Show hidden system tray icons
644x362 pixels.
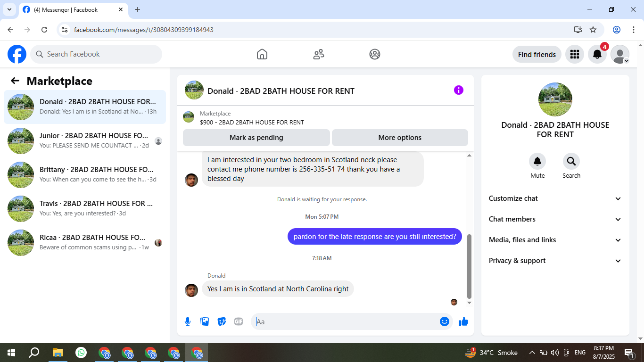(x=532, y=353)
